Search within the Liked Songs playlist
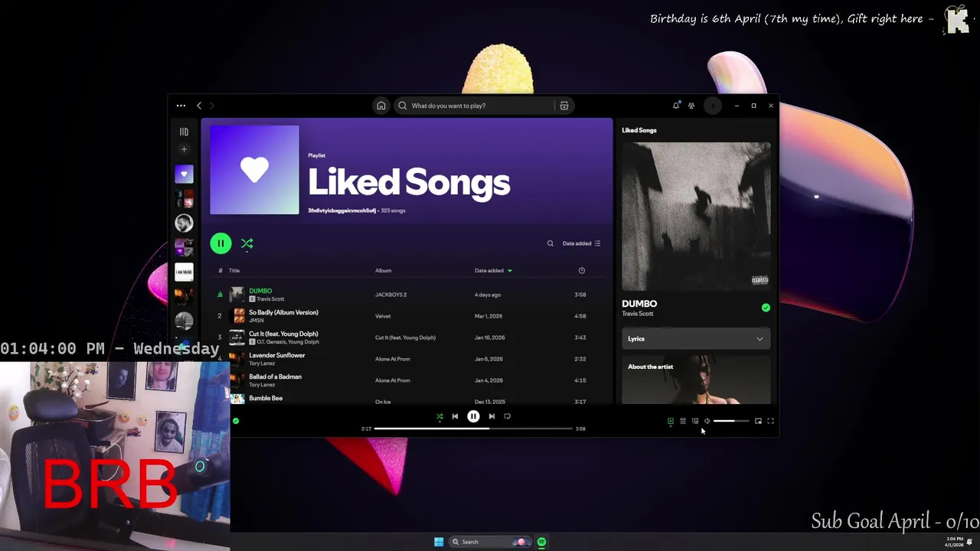 (x=550, y=243)
